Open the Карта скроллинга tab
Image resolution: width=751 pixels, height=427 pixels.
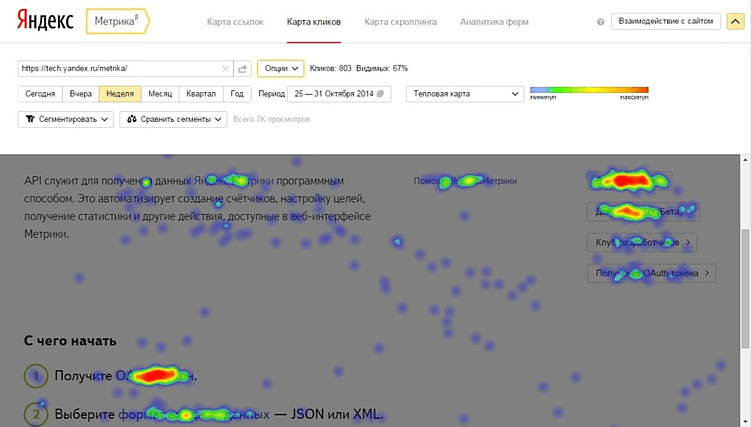400,22
